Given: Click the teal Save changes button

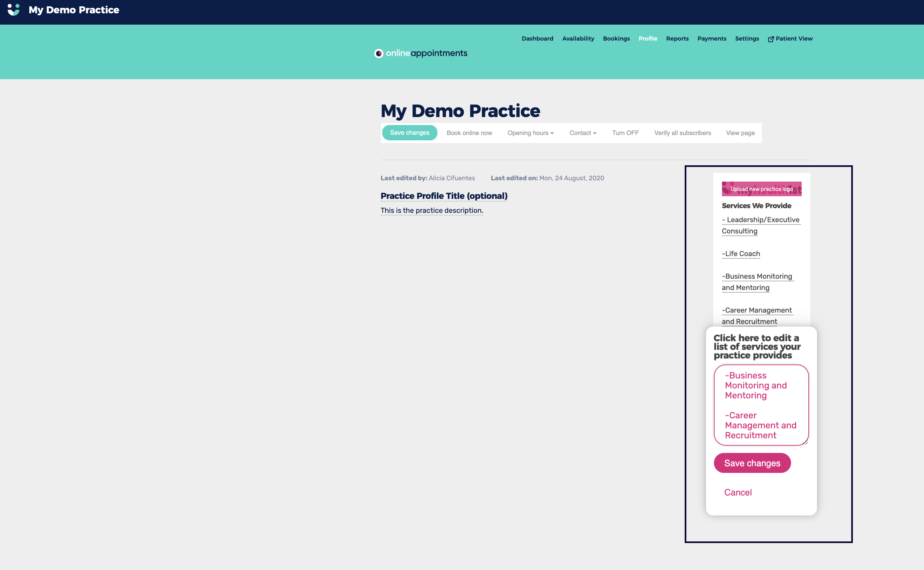Looking at the screenshot, I should tap(409, 133).
